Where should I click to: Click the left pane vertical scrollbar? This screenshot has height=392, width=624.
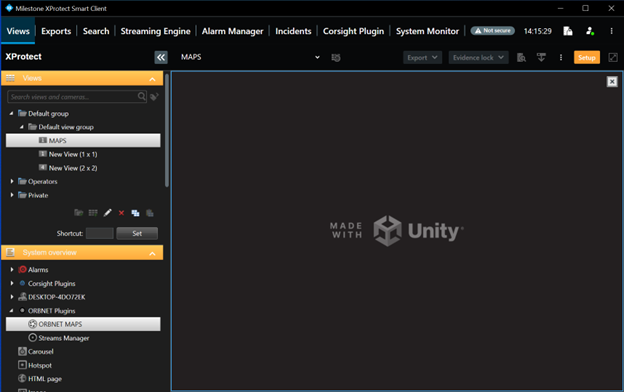167,130
